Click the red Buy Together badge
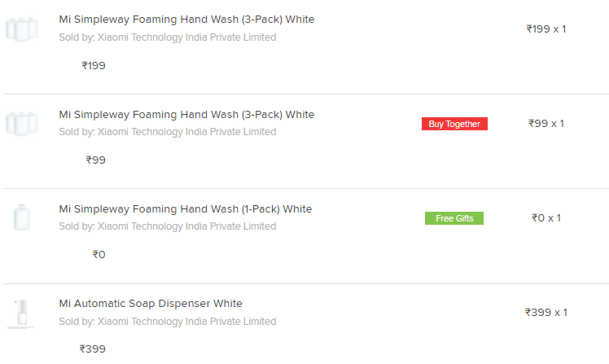The height and width of the screenshot is (364, 609). [454, 124]
